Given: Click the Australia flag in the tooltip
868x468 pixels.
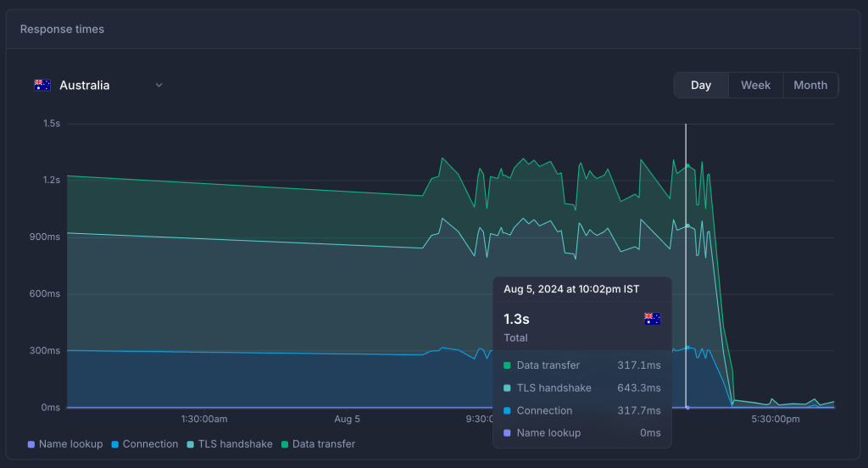Looking at the screenshot, I should (x=652, y=319).
